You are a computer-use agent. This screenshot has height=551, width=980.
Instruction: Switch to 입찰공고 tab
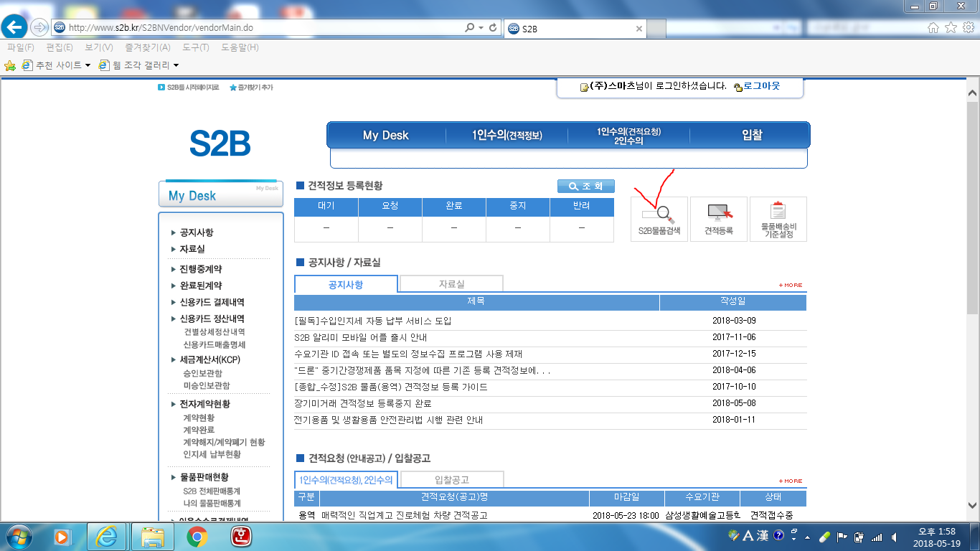click(452, 480)
